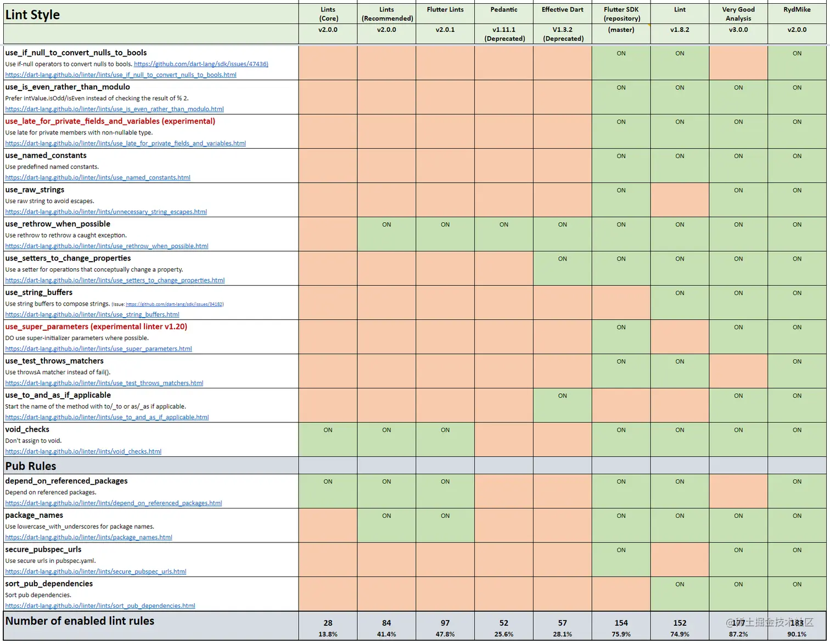Click void_checks ON cell under Lints (Core)
This screenshot has height=644, width=830.
[328, 439]
